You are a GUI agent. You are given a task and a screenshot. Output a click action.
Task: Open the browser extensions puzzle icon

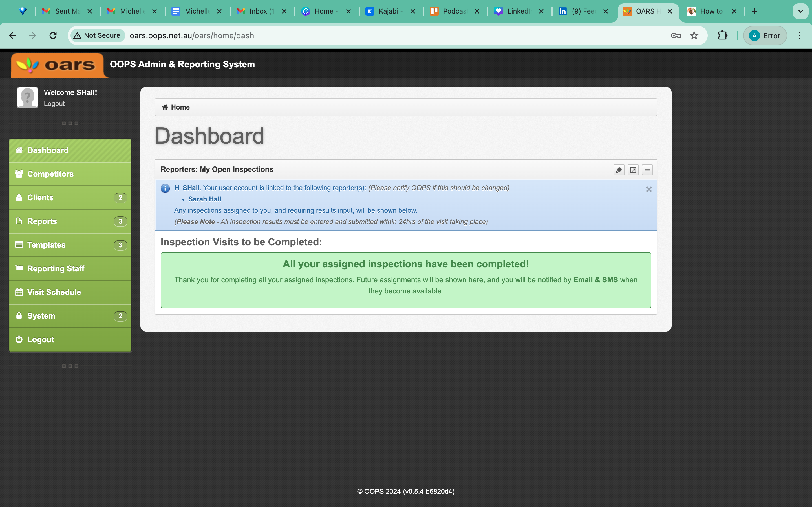[722, 35]
